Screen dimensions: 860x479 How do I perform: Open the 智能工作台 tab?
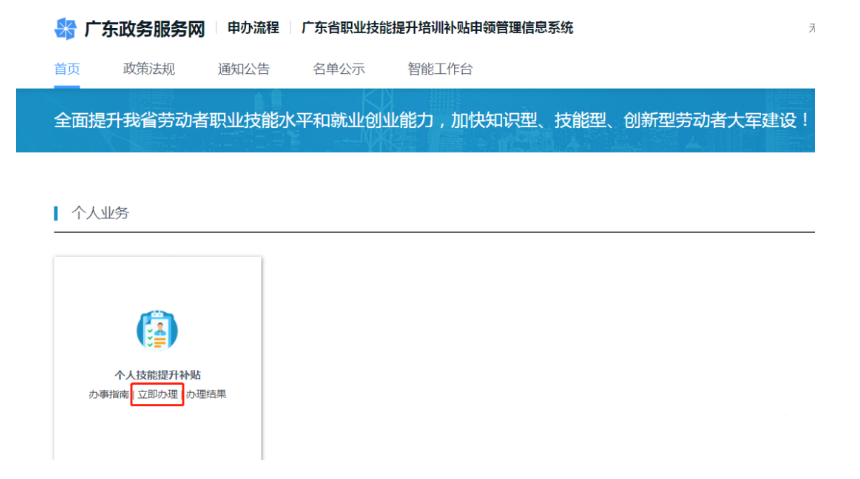[440, 69]
